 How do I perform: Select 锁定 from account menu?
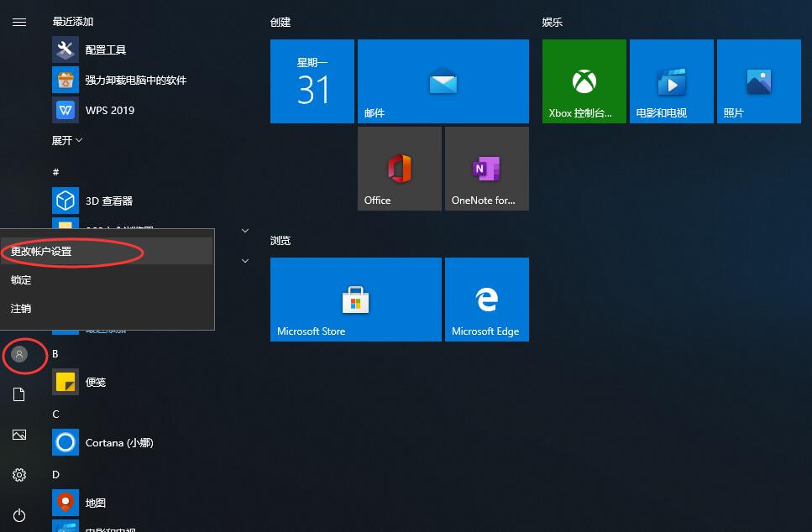[x=107, y=280]
